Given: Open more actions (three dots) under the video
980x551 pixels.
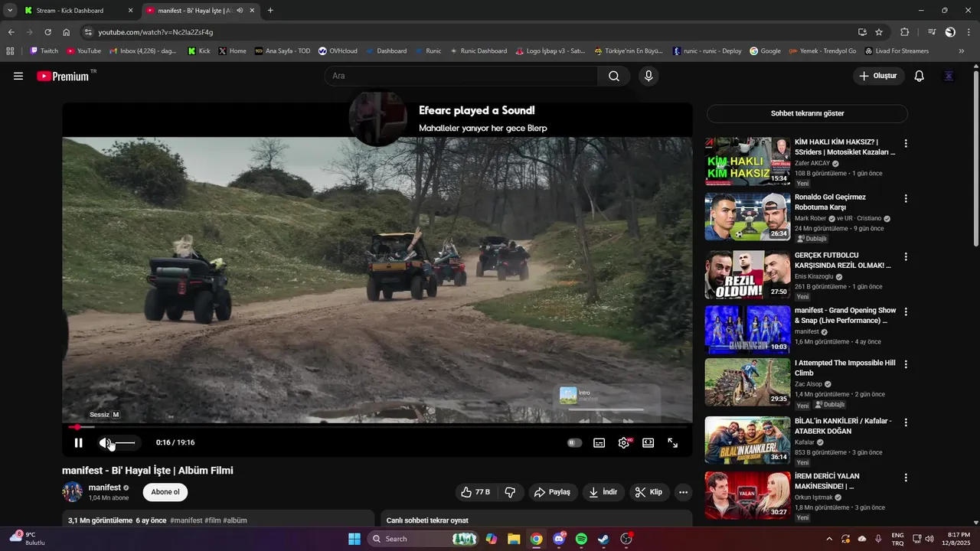Looking at the screenshot, I should point(684,492).
